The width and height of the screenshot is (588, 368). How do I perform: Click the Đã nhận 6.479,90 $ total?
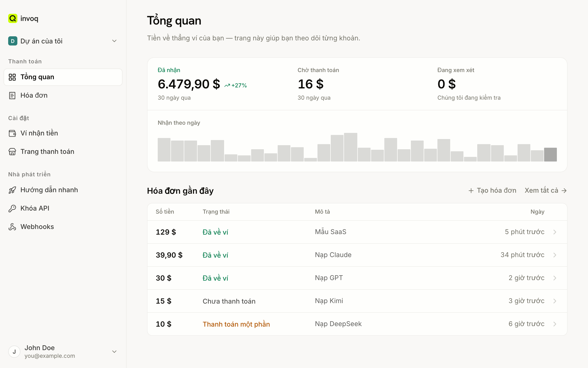coord(189,84)
